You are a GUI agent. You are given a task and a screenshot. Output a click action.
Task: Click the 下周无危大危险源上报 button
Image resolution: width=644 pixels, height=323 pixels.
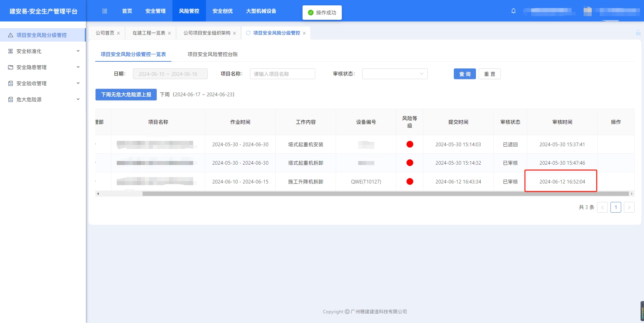tap(126, 95)
